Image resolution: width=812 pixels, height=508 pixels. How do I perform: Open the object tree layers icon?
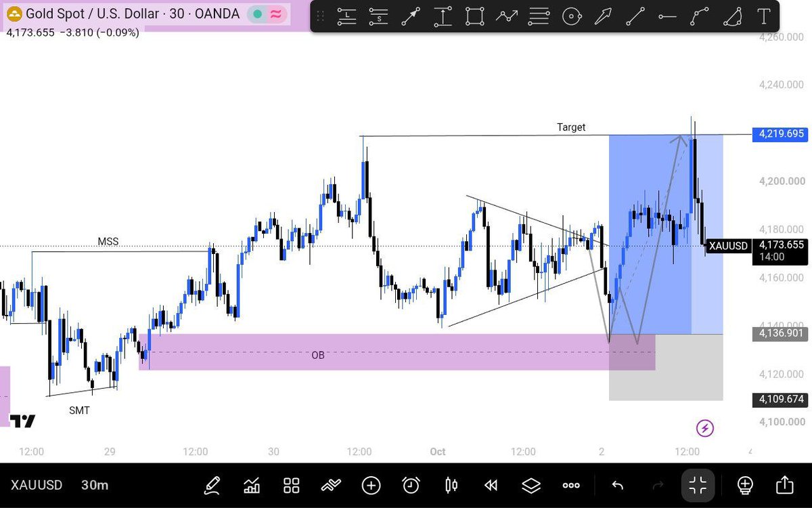click(531, 485)
